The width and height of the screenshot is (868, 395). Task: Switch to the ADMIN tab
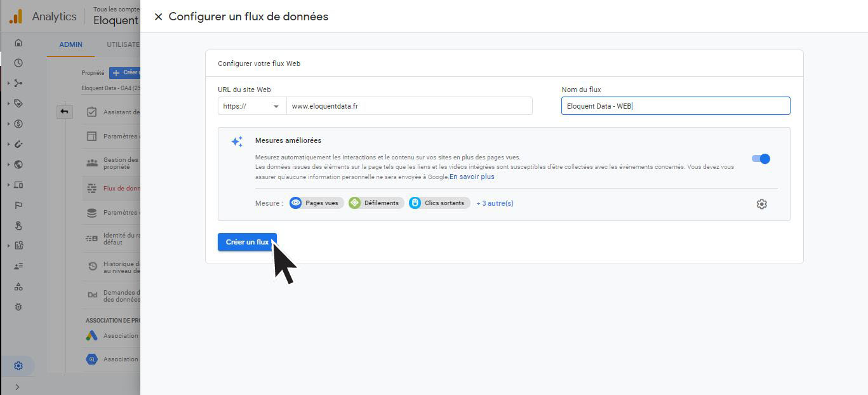[x=70, y=44]
